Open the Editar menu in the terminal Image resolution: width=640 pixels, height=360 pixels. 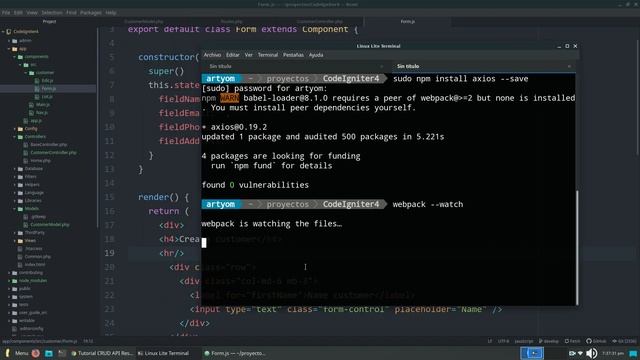[233, 55]
